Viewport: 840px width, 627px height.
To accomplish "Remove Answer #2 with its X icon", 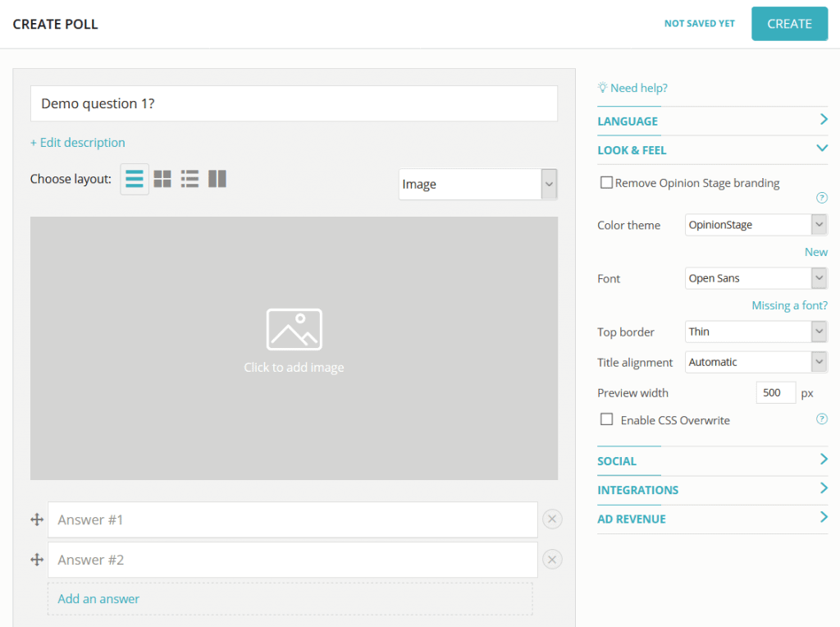I will (552, 560).
